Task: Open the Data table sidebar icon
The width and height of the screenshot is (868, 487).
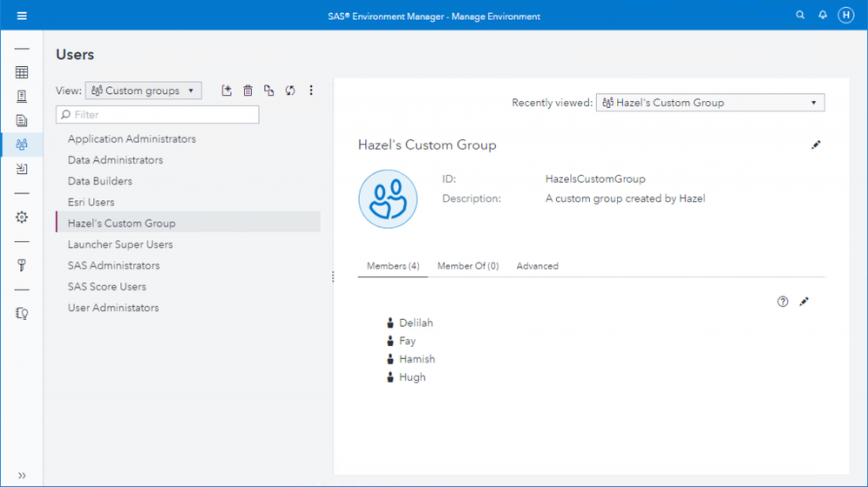Action: pos(22,72)
